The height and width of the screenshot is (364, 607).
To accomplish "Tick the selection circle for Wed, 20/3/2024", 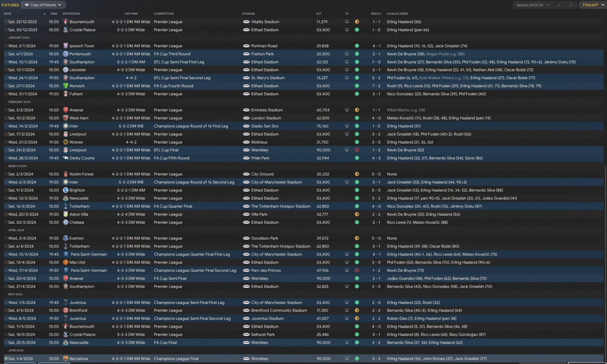I will (6, 214).
